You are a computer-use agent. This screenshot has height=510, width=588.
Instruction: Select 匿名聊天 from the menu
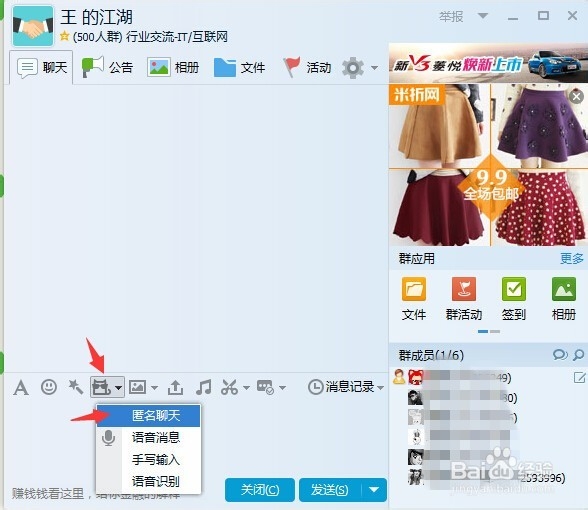point(148,416)
